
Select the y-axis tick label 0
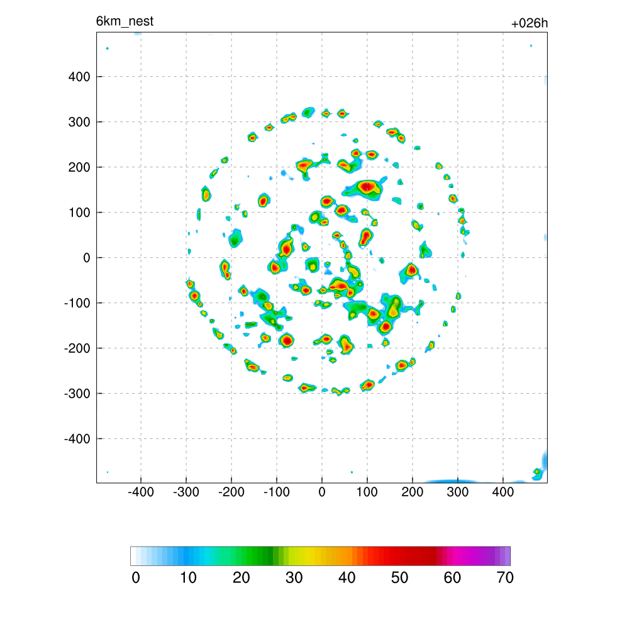pyautogui.click(x=87, y=258)
